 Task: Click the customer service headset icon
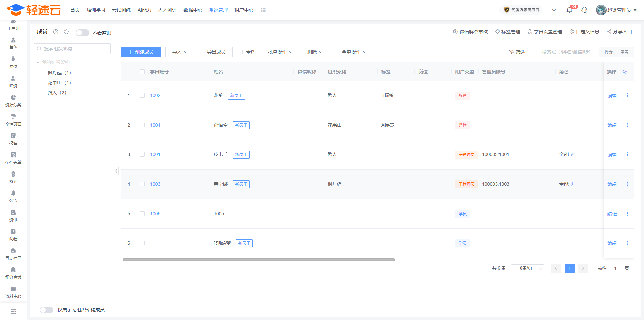coord(584,10)
